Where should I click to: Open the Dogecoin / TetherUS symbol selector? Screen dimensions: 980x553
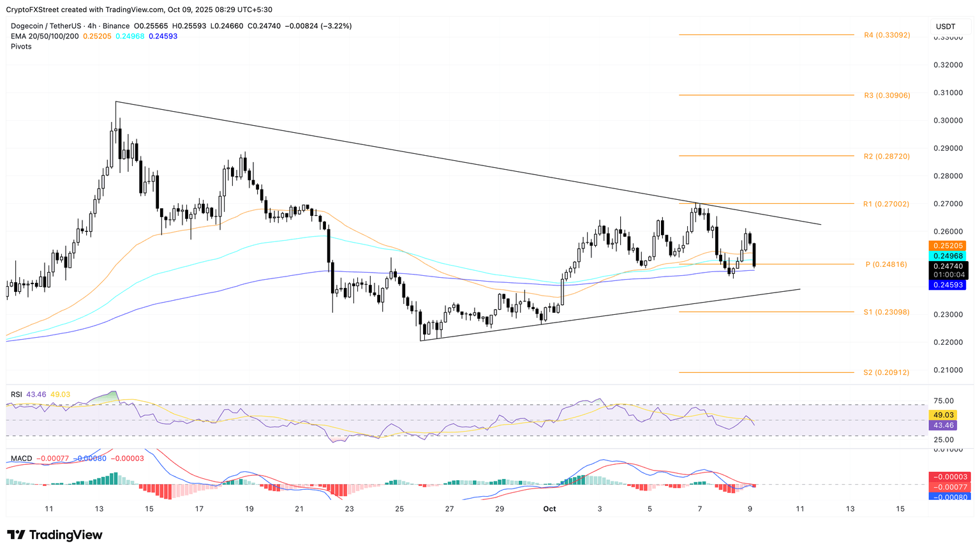coord(48,26)
